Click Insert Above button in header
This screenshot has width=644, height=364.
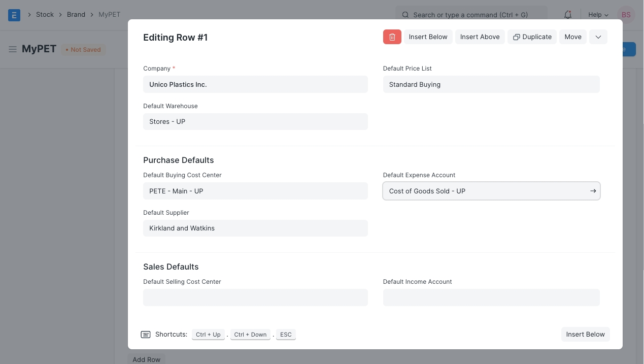(480, 37)
